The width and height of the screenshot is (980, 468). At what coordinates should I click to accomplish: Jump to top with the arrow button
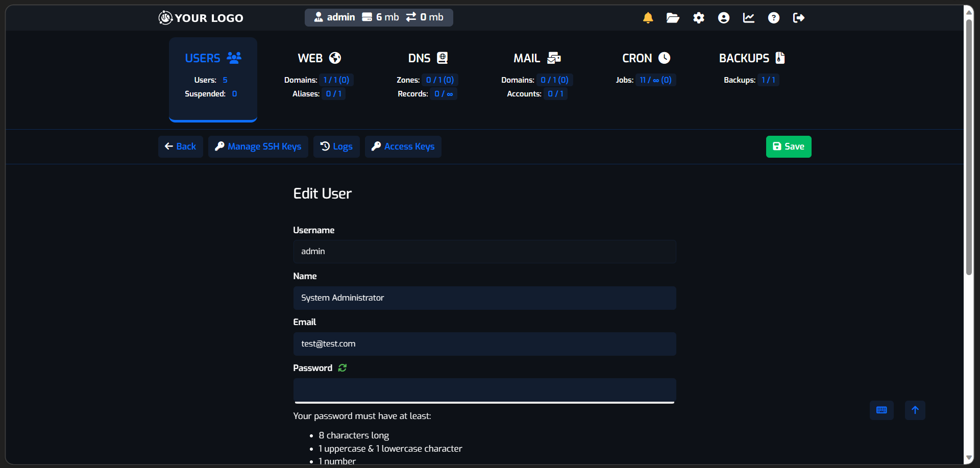(x=915, y=410)
